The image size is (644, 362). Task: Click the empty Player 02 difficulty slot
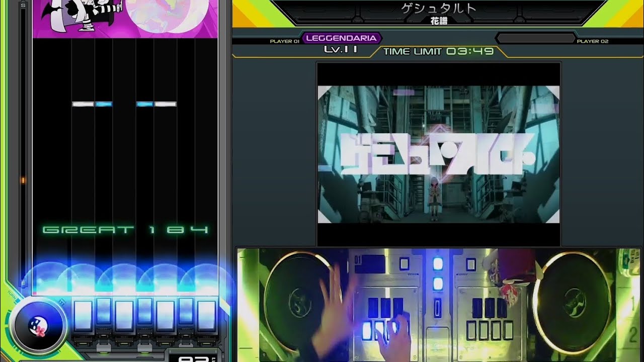pos(535,38)
